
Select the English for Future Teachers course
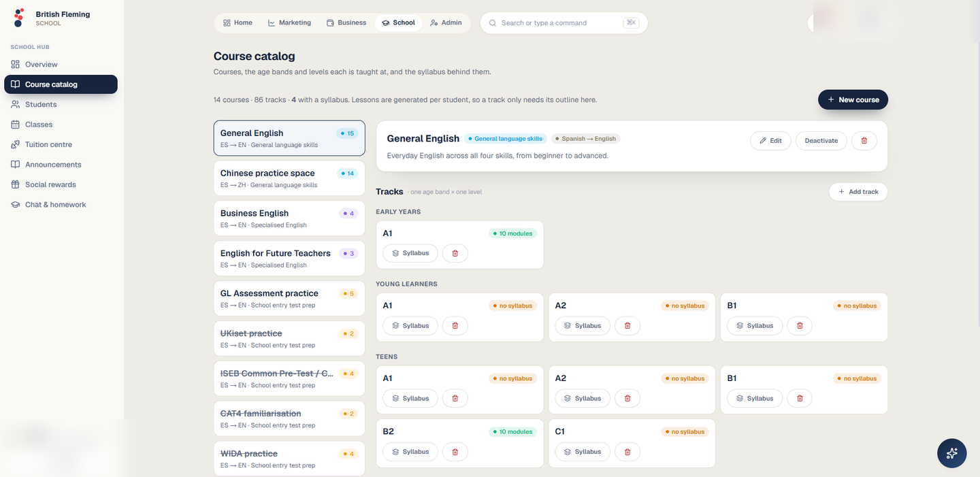pyautogui.click(x=289, y=259)
